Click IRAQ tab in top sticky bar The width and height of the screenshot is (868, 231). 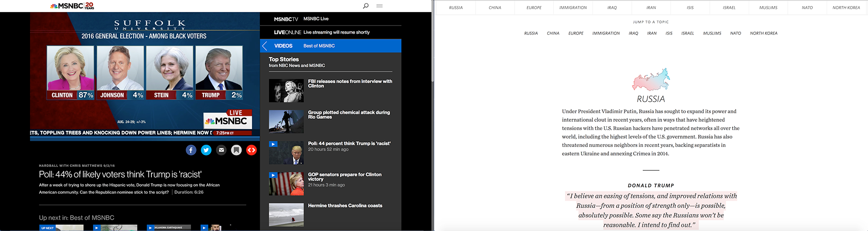click(612, 7)
